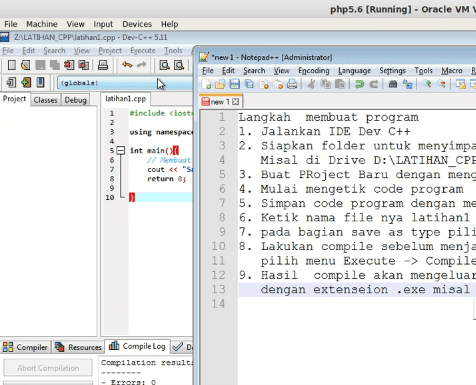Click the green plus bookmark icon in Dev-C++
Image resolution: width=476 pixels, height=385 pixels.
[26, 82]
